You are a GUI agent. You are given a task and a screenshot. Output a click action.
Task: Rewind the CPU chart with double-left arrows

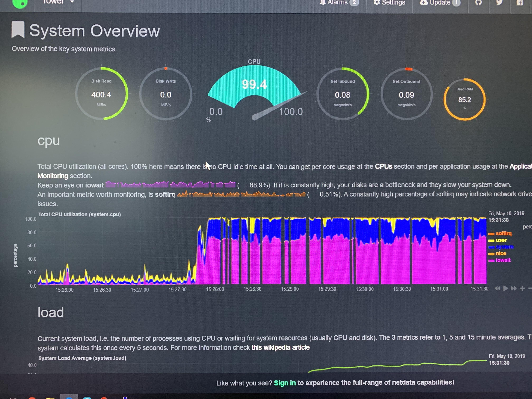(497, 288)
